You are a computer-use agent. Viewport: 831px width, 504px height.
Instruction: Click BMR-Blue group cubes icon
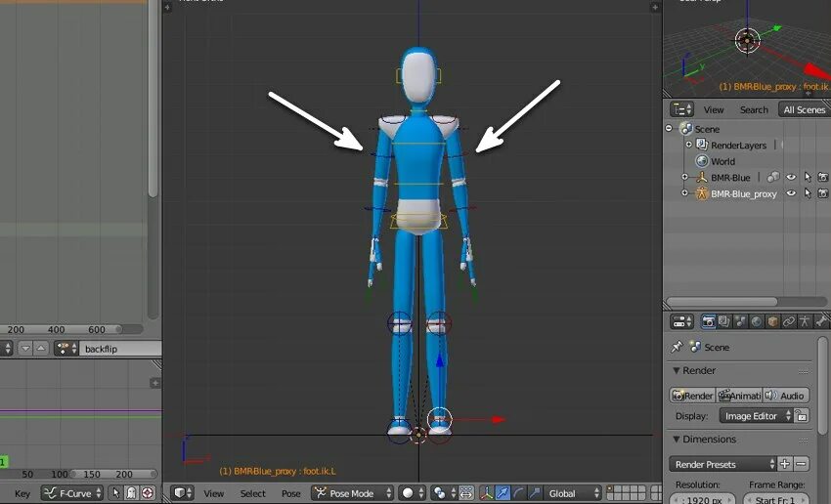click(773, 177)
